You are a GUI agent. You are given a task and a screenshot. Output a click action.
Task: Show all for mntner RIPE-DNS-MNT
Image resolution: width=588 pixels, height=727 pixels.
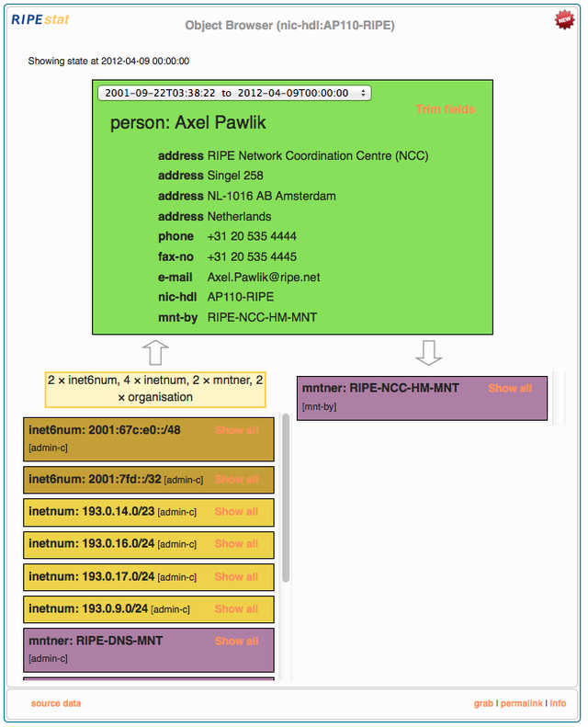(236, 642)
